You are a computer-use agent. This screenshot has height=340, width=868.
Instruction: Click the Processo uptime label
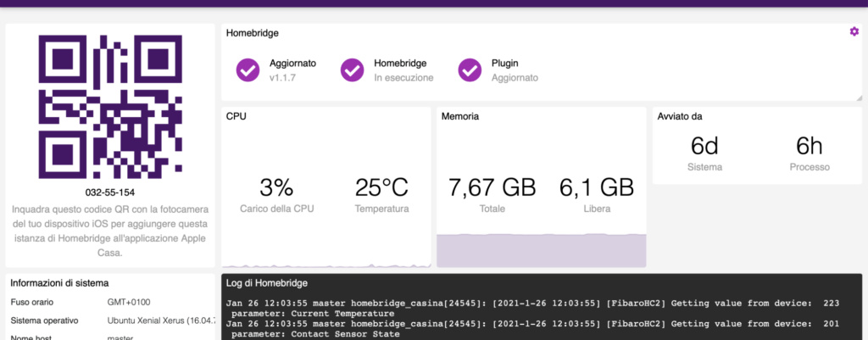coord(810,167)
